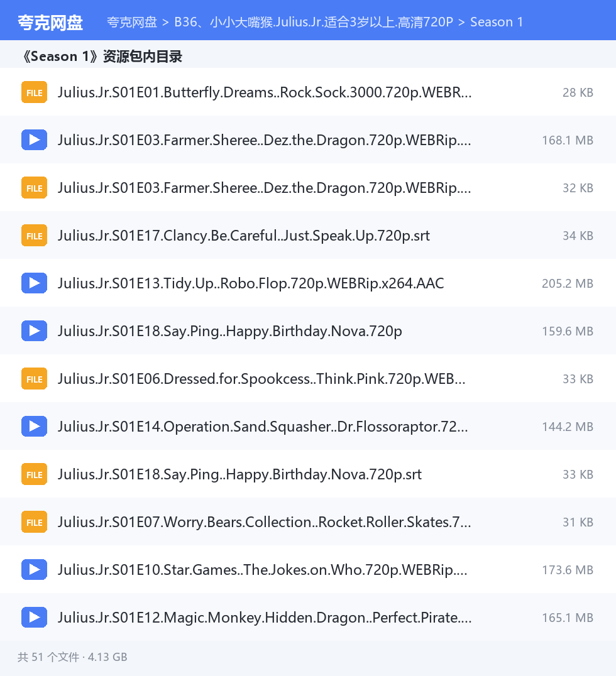Screen dimensions: 616x676
Task: Go to 夸克网盘 root in breadcrumb
Action: tap(132, 22)
